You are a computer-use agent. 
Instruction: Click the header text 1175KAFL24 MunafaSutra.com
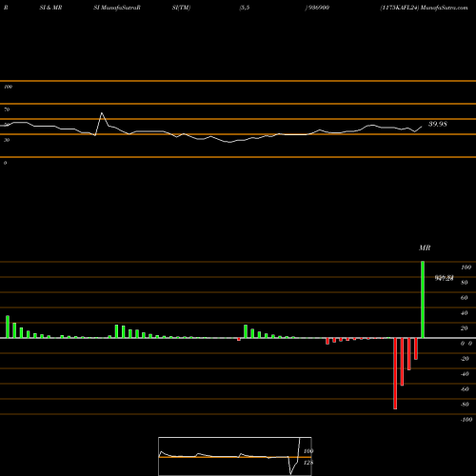pyautogui.click(x=424, y=8)
